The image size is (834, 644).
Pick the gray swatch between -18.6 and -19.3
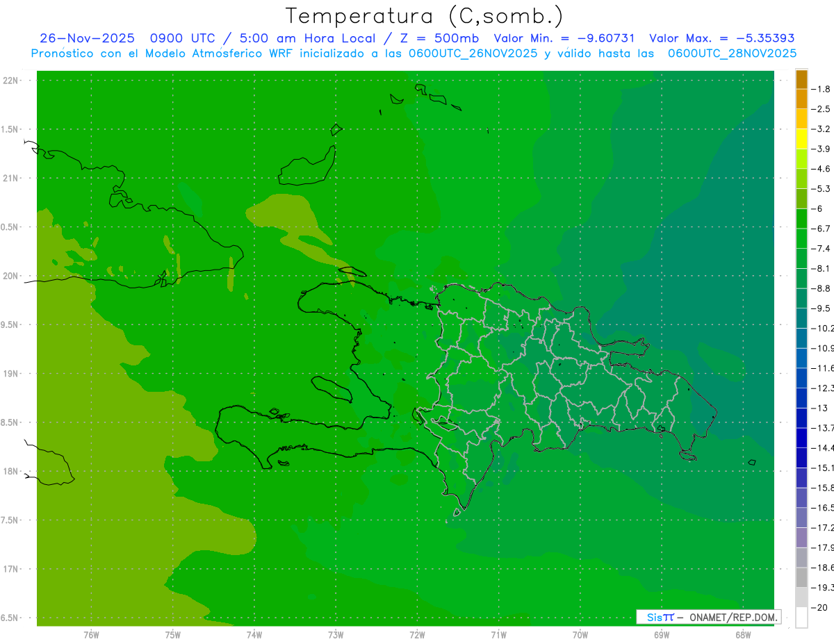(x=801, y=577)
